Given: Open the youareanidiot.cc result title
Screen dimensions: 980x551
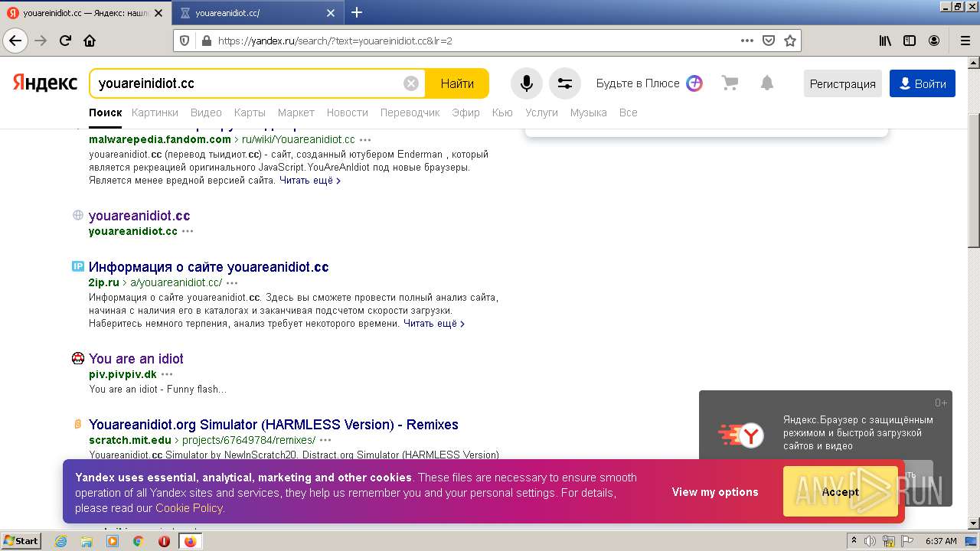Looking at the screenshot, I should 139,216.
